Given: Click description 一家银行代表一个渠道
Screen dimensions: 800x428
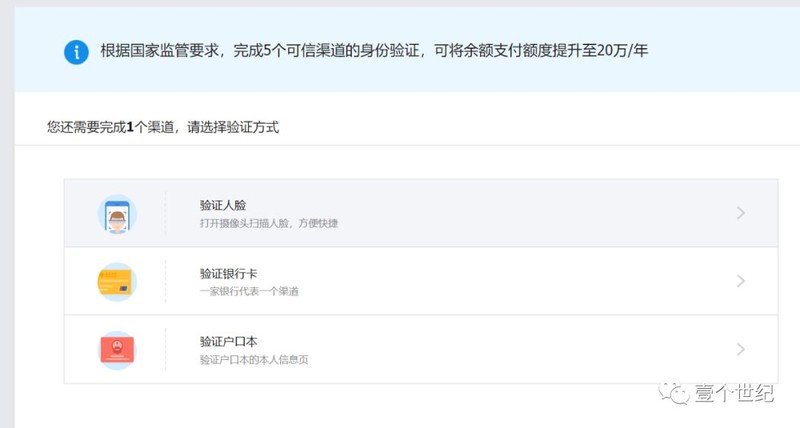Looking at the screenshot, I should coord(249,291).
